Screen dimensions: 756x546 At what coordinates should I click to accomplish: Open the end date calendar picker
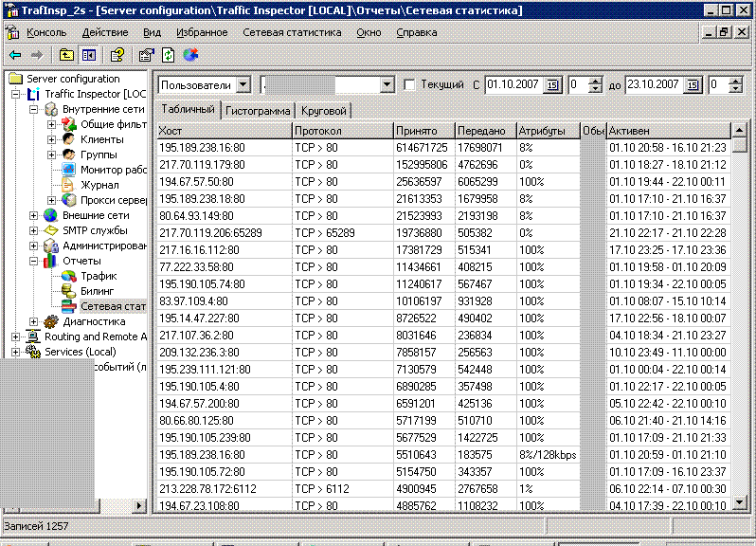(693, 85)
